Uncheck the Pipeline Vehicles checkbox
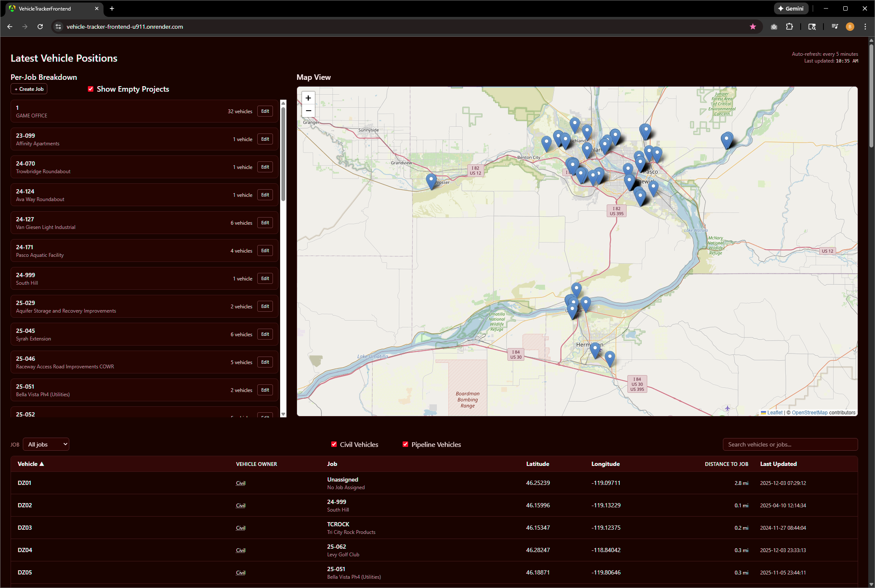Screen dimensions: 875x588 [405, 444]
